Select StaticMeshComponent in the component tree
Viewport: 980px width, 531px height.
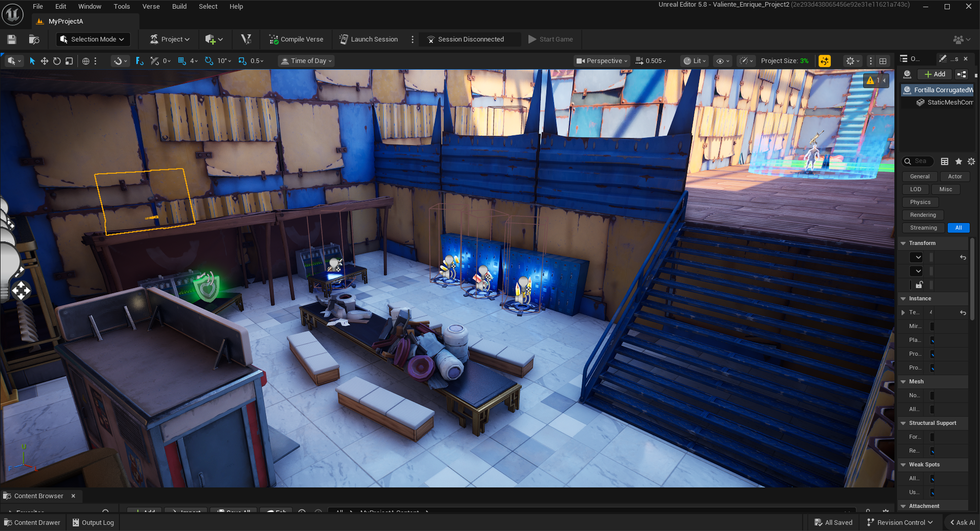pyautogui.click(x=945, y=103)
